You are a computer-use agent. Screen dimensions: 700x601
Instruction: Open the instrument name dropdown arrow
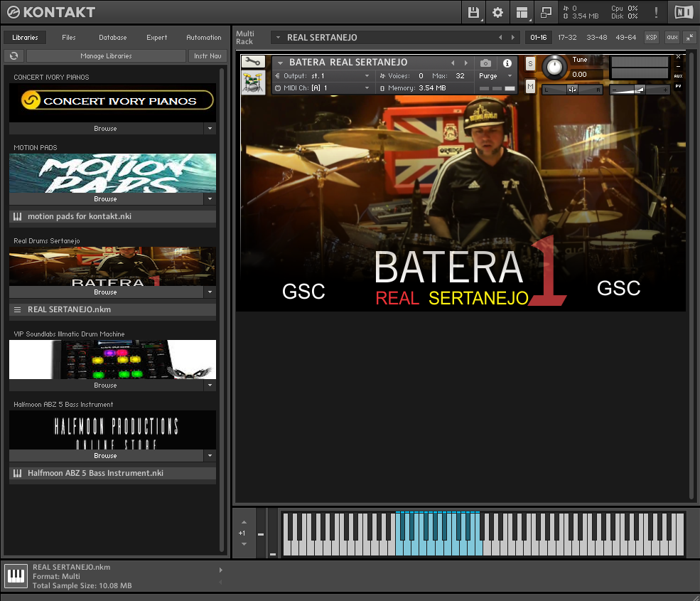tap(281, 63)
